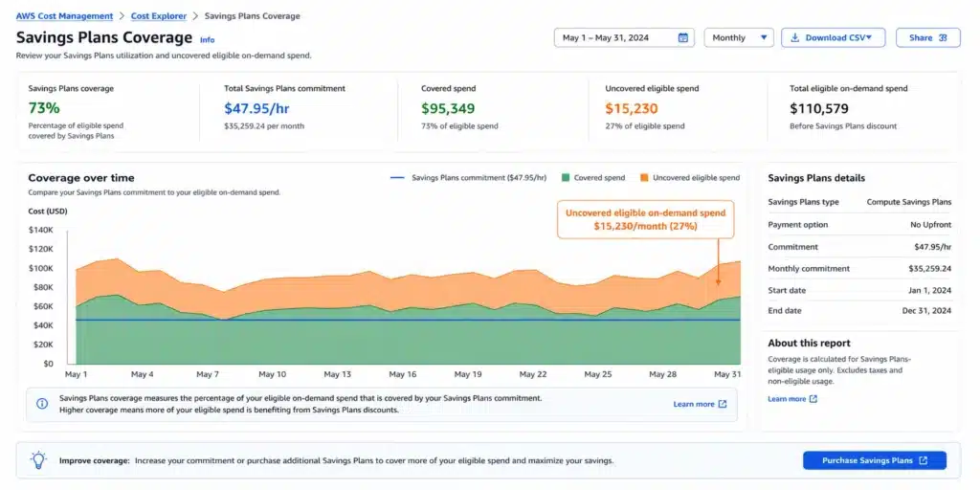Image resolution: width=980 pixels, height=490 pixels.
Task: Click the info circle icon in coverage note
Action: click(x=42, y=404)
